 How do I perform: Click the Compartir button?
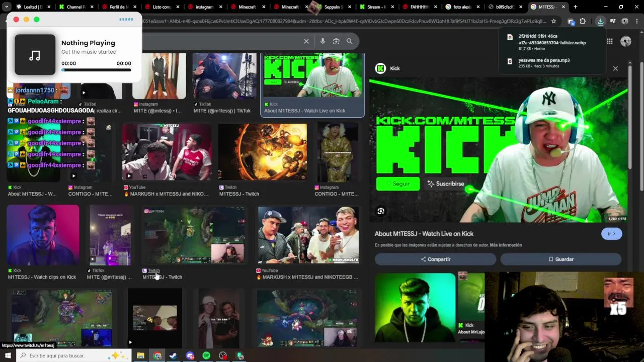click(435, 259)
